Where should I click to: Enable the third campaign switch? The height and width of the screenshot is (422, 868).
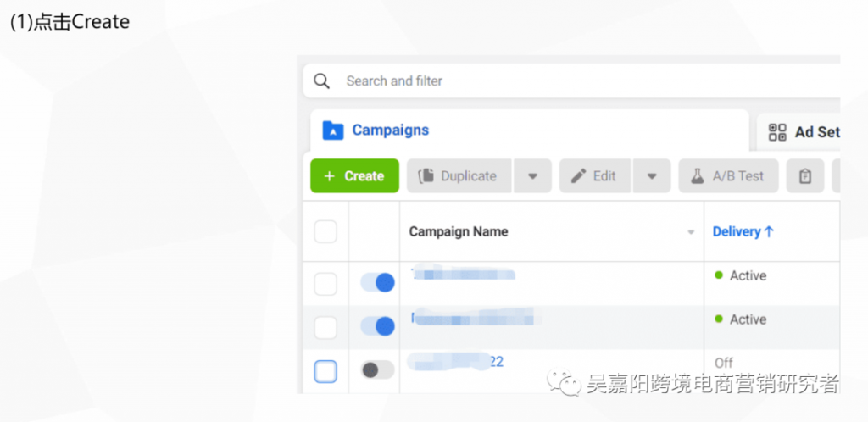(377, 370)
